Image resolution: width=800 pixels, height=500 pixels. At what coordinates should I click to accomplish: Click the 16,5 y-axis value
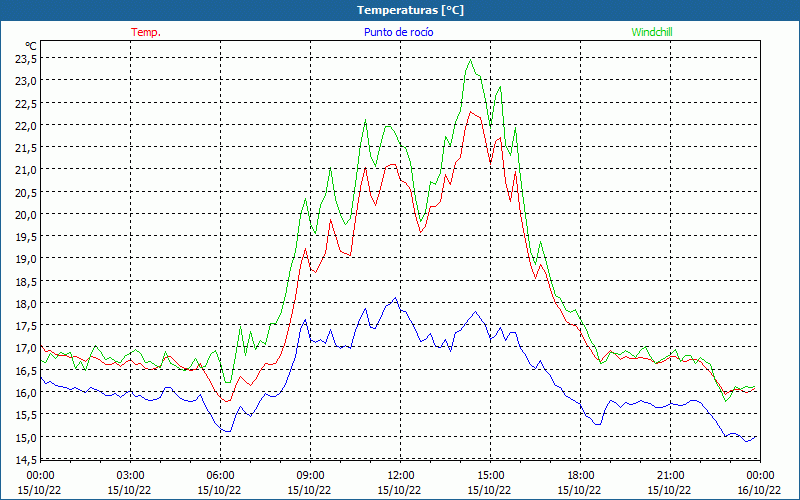(x=26, y=370)
